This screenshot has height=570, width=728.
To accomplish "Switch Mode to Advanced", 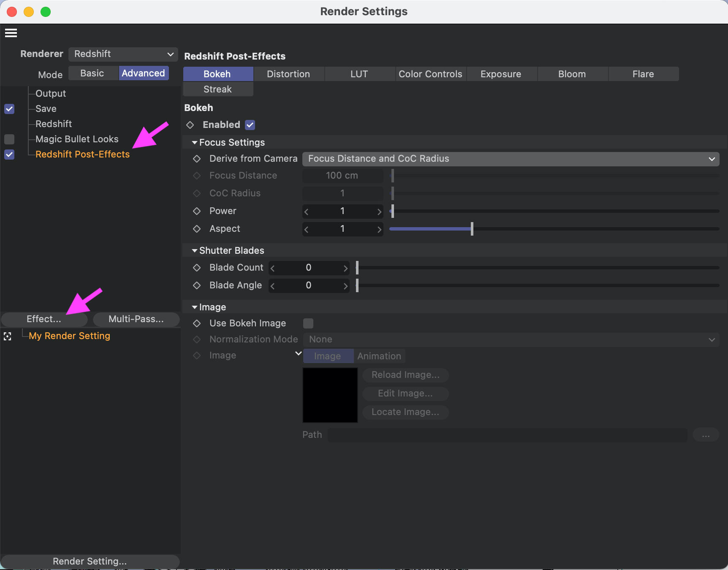I will pos(144,73).
